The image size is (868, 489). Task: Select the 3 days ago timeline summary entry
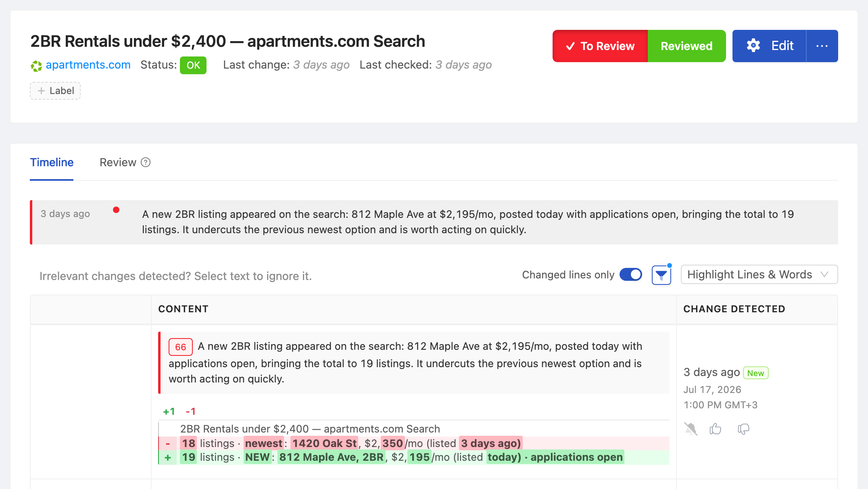click(x=434, y=222)
